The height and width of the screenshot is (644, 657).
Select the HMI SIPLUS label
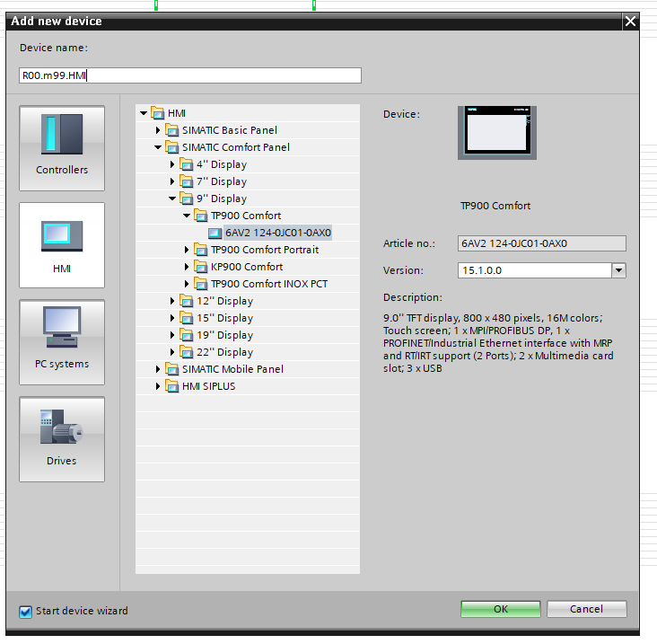(x=208, y=386)
